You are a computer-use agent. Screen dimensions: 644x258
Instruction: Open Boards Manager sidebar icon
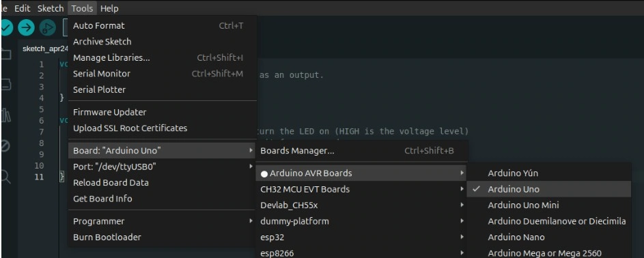pyautogui.click(x=5, y=85)
